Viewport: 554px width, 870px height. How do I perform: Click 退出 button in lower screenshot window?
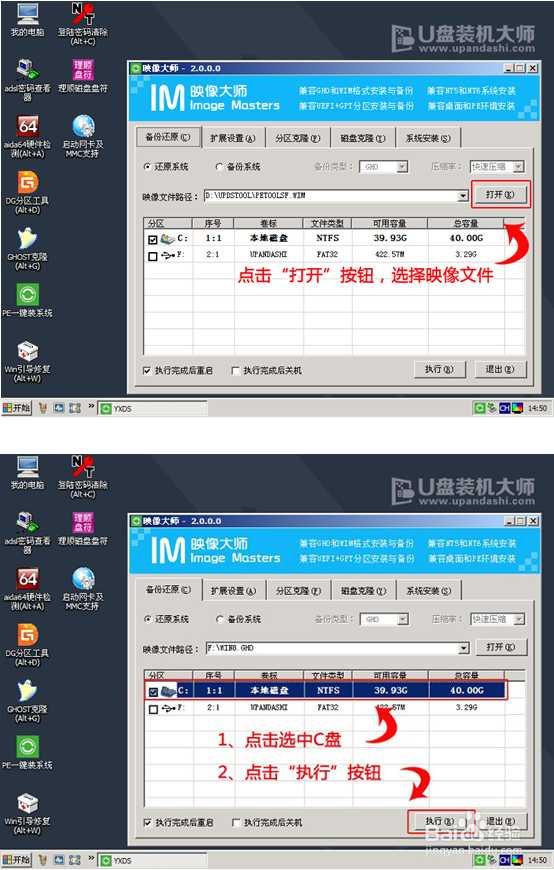501,821
